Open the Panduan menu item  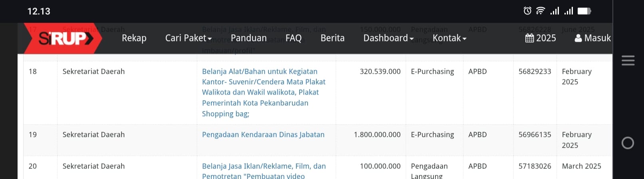(x=248, y=38)
